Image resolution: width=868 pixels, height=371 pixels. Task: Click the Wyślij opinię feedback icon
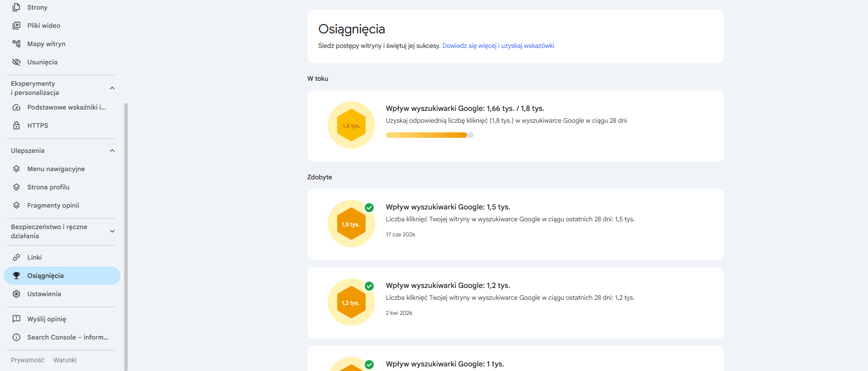[x=16, y=319]
